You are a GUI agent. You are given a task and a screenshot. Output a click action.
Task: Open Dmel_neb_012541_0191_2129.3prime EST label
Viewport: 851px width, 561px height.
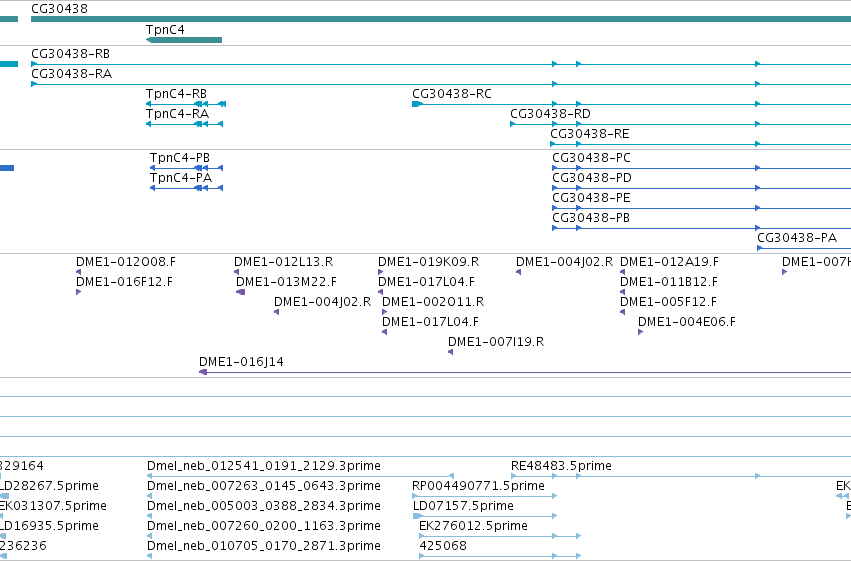[264, 466]
